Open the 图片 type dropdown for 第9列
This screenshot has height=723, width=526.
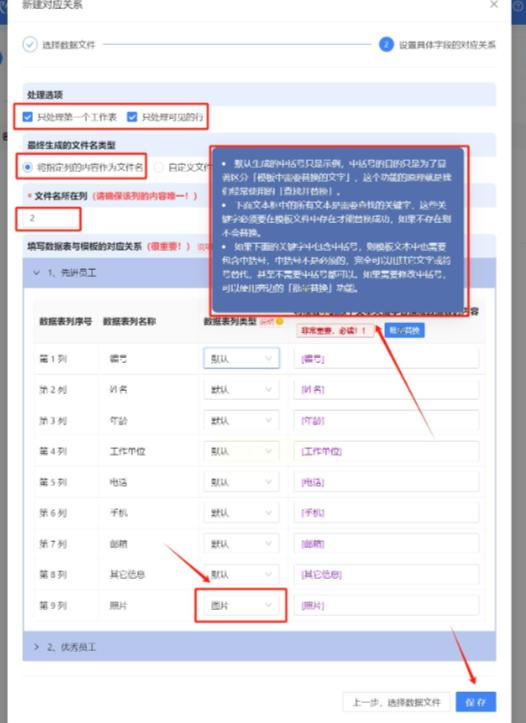[x=241, y=605]
